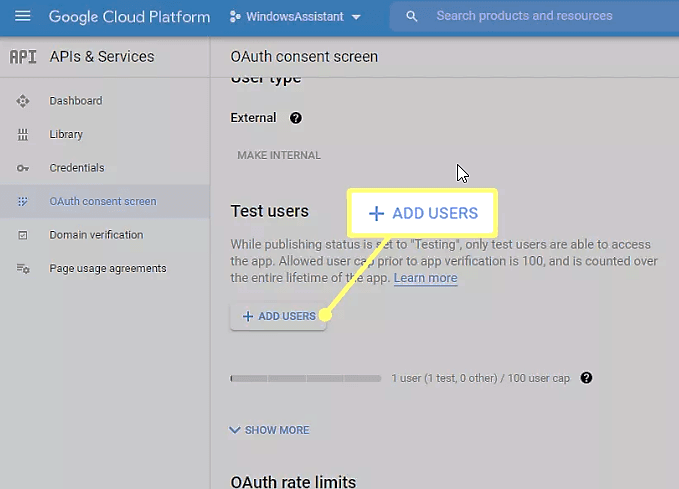
Task: Click the Page usage agreements settings icon
Action: pos(23,269)
